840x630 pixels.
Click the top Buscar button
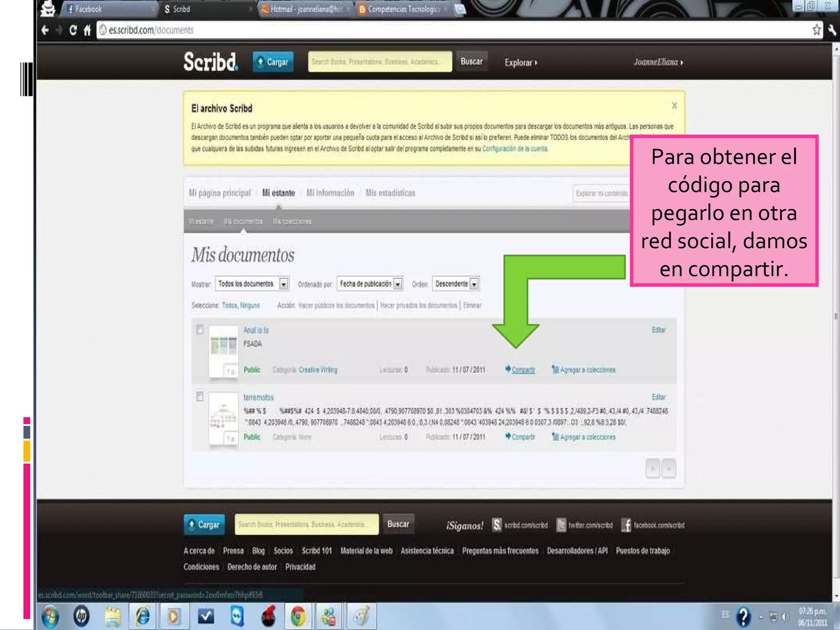click(472, 62)
